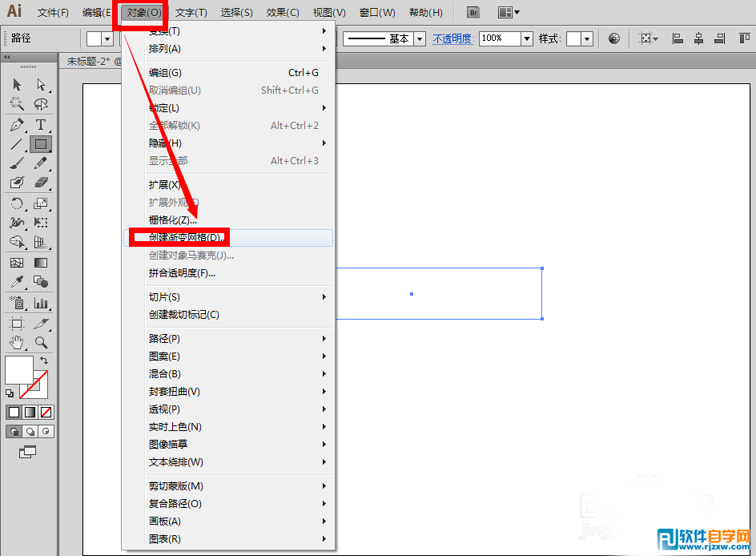Open the 窗口(W) menu

point(377,13)
